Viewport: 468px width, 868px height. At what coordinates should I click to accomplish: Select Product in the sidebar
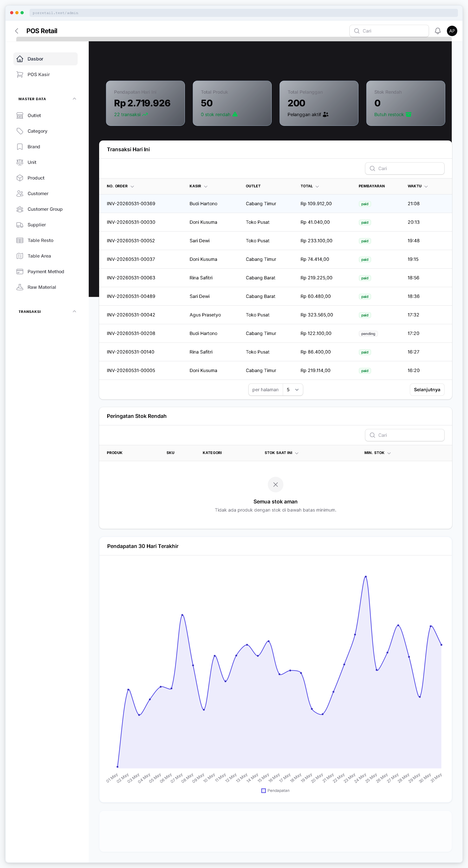pyautogui.click(x=45, y=178)
